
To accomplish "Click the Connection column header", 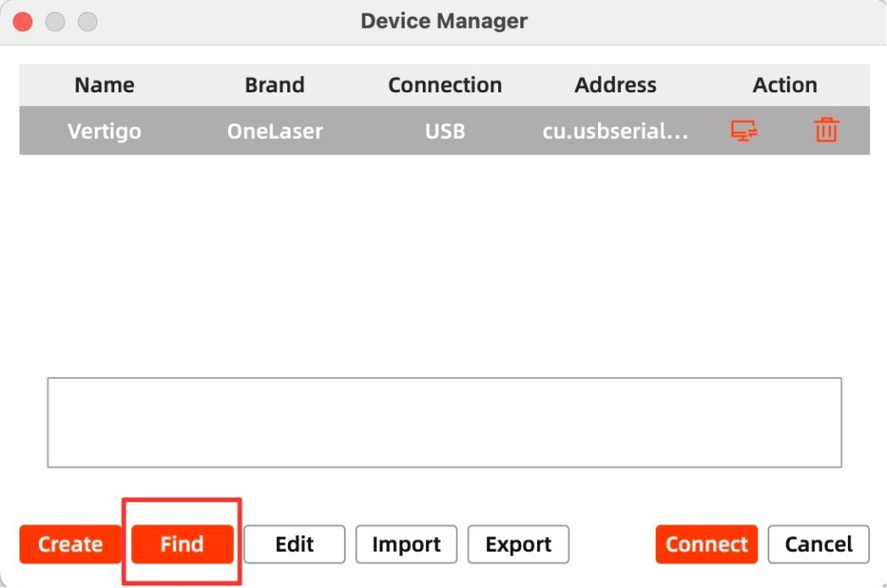I will click(x=445, y=85).
